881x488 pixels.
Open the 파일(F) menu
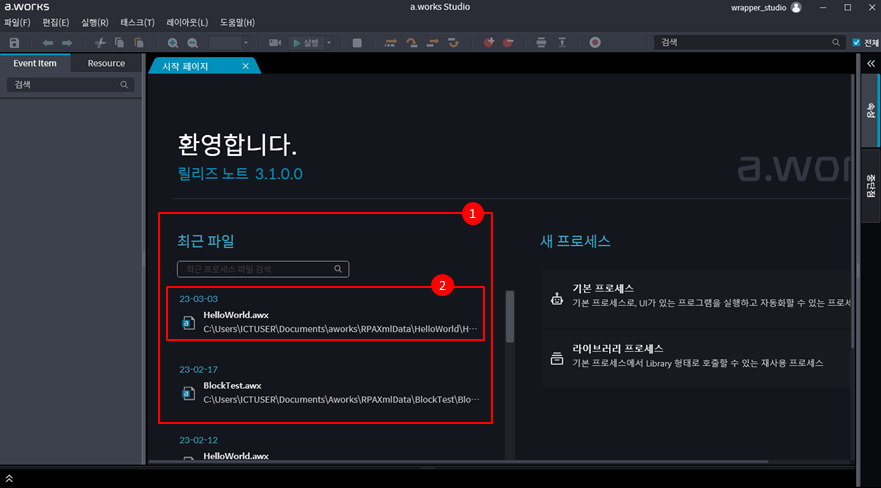(x=17, y=22)
